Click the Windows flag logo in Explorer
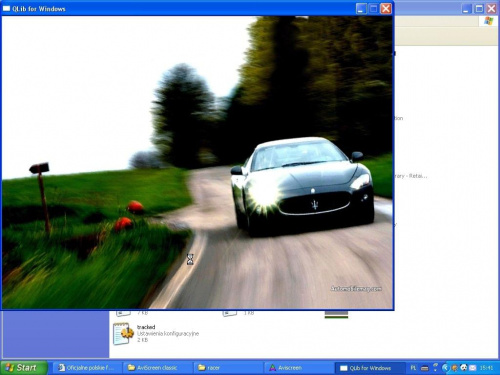 click(x=488, y=21)
